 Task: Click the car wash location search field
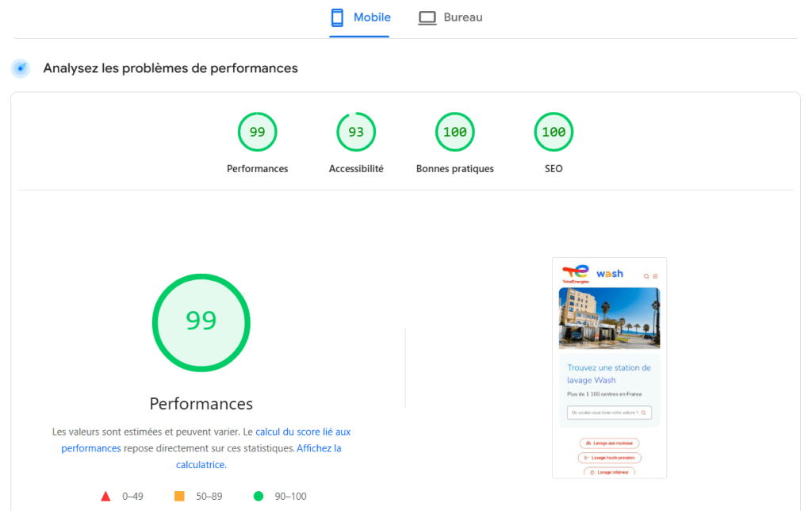(607, 413)
